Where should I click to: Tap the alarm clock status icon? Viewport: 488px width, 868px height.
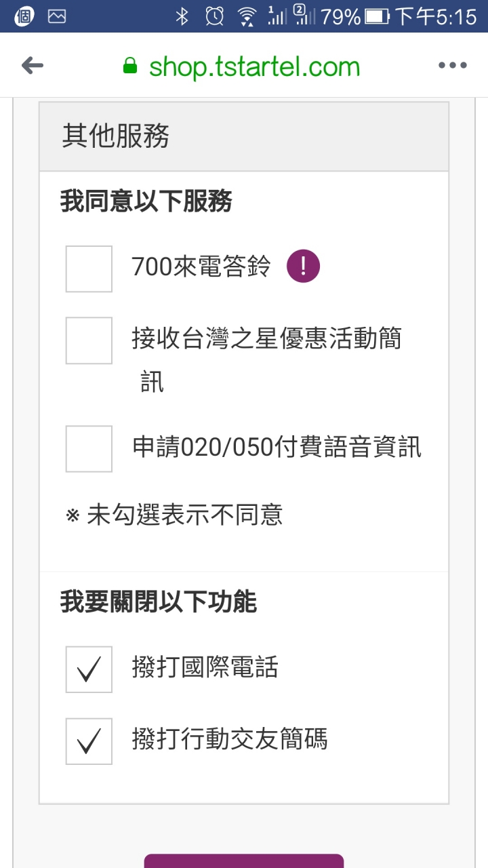pyautogui.click(x=214, y=16)
